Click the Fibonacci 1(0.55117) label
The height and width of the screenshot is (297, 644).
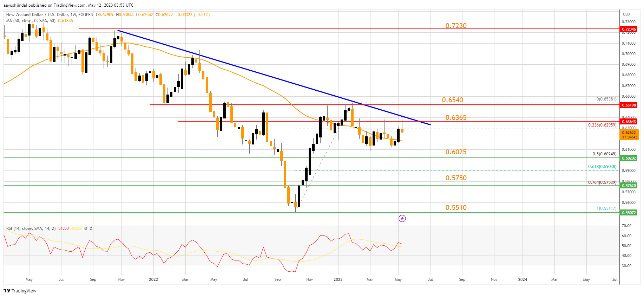pos(606,208)
